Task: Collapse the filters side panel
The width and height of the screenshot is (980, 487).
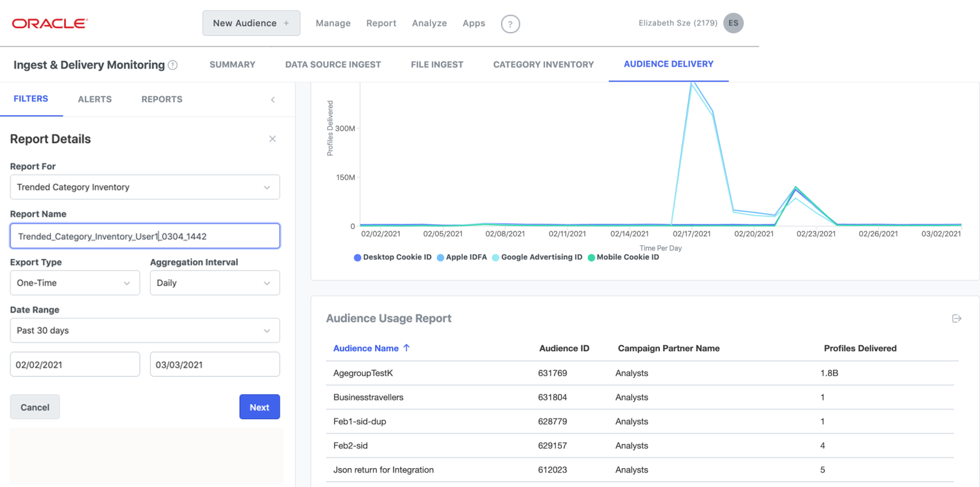Action: (273, 99)
